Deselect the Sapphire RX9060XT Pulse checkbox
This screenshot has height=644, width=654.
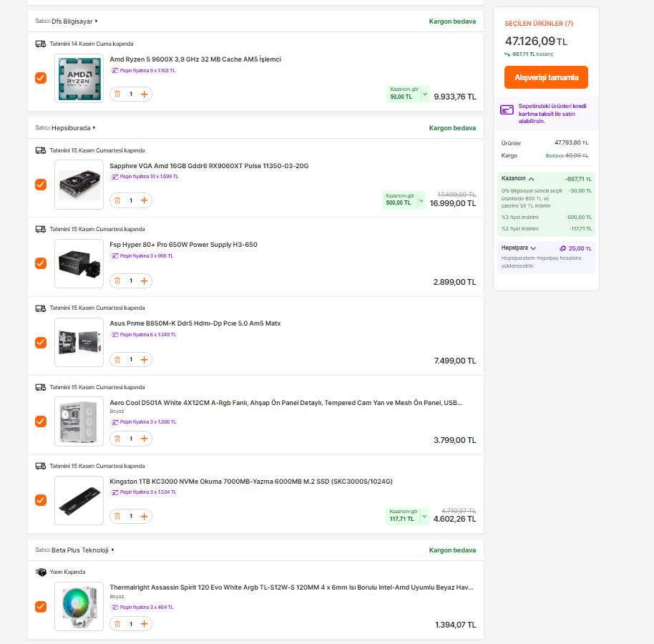click(41, 185)
